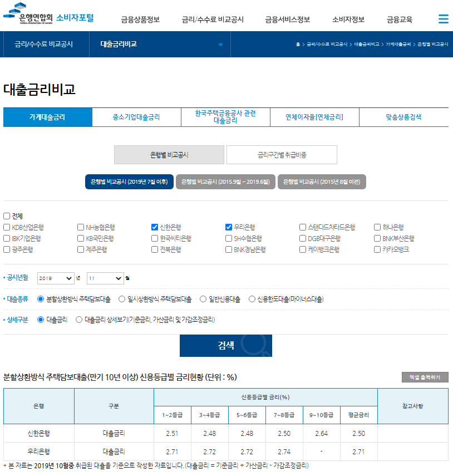Select 일반신용대출 radio option
This screenshot has width=453, height=476.
203,300
